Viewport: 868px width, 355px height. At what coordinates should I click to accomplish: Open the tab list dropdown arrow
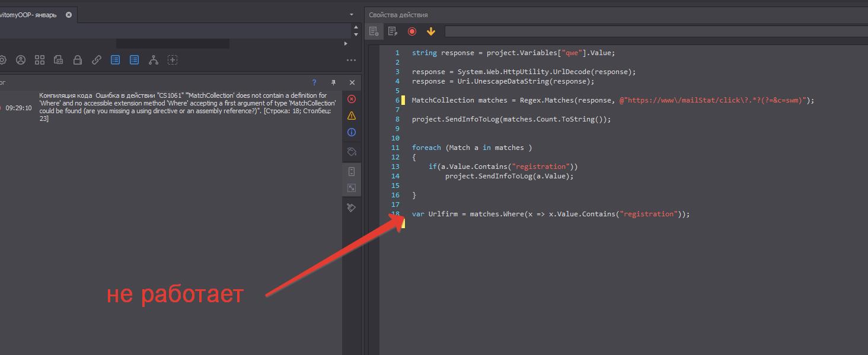point(352,15)
